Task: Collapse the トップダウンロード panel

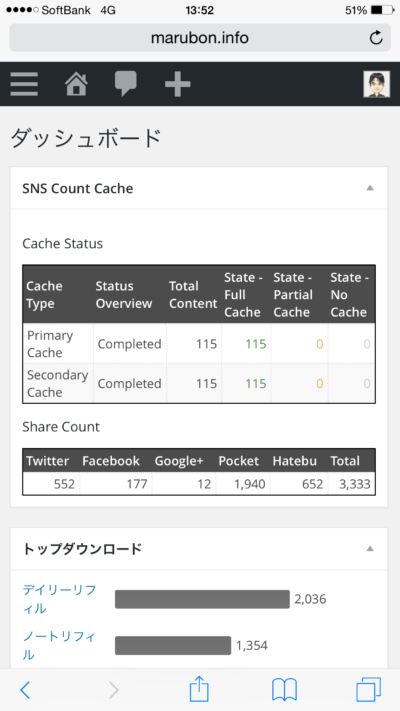Action: (x=370, y=549)
